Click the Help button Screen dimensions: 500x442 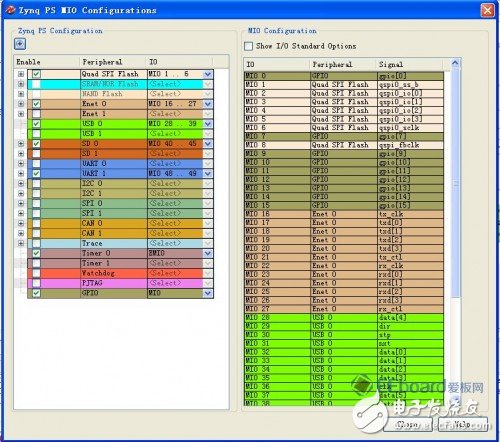[x=463, y=424]
